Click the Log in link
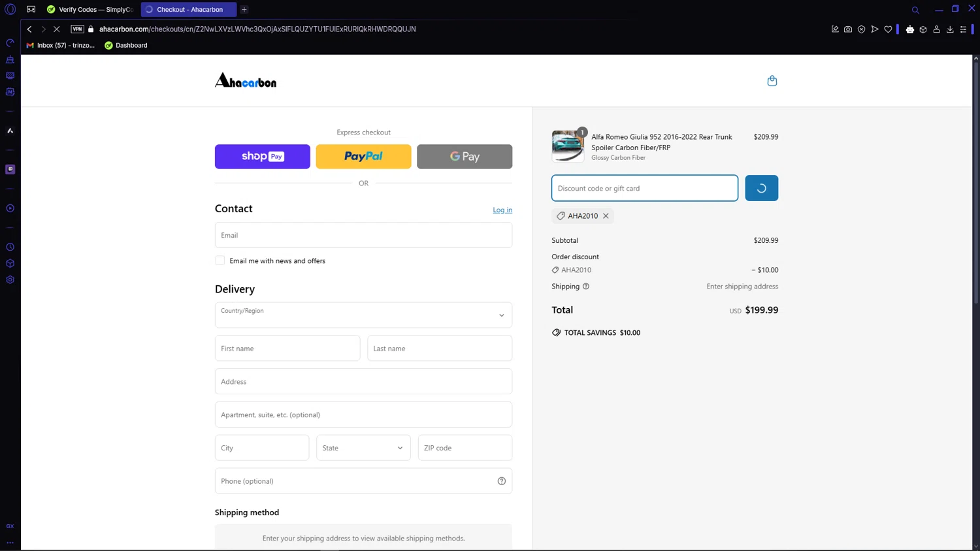The width and height of the screenshot is (980, 551). point(502,210)
